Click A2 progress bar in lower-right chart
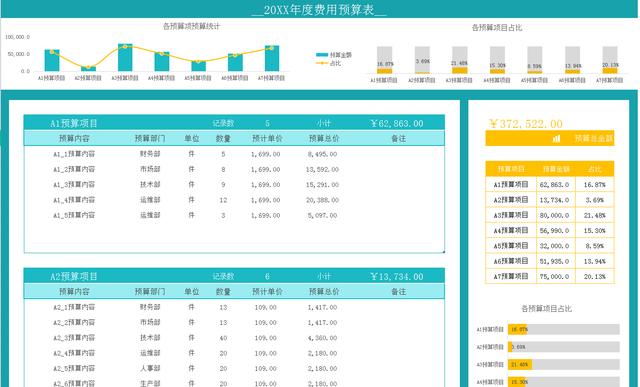 [564, 347]
